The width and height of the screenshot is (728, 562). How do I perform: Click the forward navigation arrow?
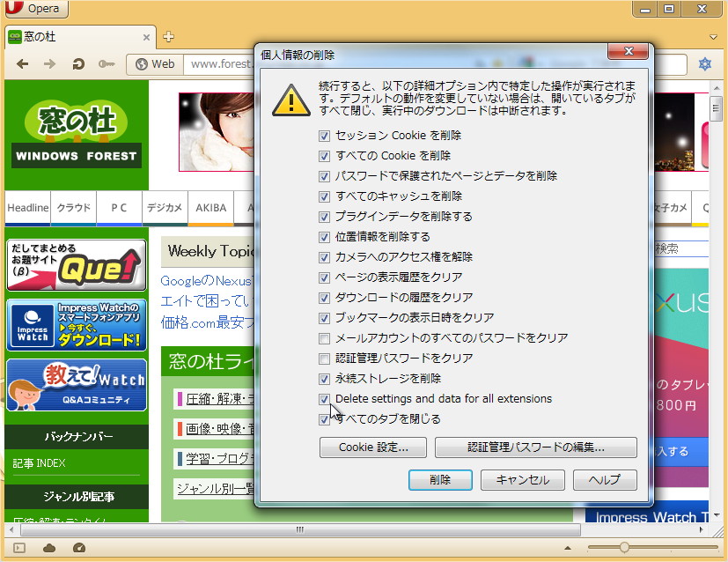[x=50, y=63]
